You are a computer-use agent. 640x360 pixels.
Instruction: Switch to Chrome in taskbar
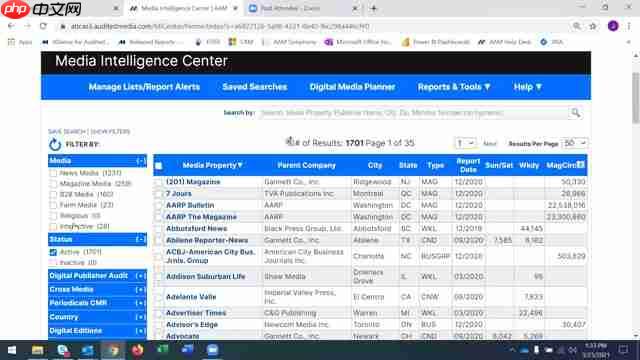[113, 350]
